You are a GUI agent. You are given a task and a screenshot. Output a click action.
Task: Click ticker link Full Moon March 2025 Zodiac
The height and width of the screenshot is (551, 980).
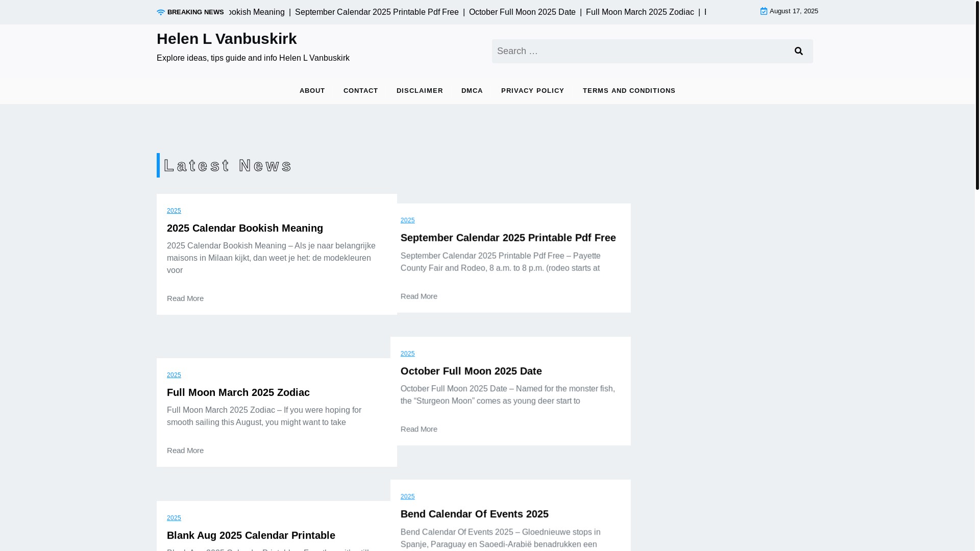point(640,12)
